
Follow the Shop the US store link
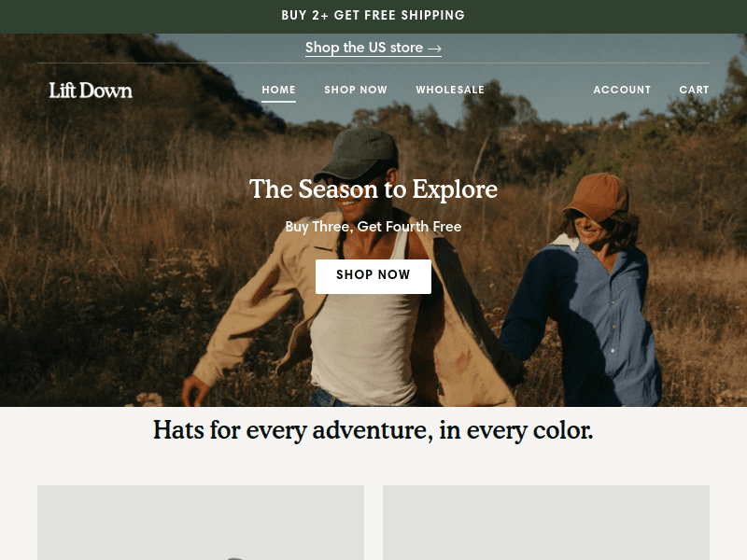373,48
